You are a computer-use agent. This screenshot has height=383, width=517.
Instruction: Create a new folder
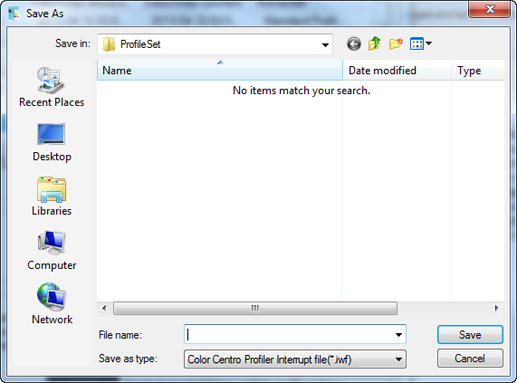coord(396,44)
